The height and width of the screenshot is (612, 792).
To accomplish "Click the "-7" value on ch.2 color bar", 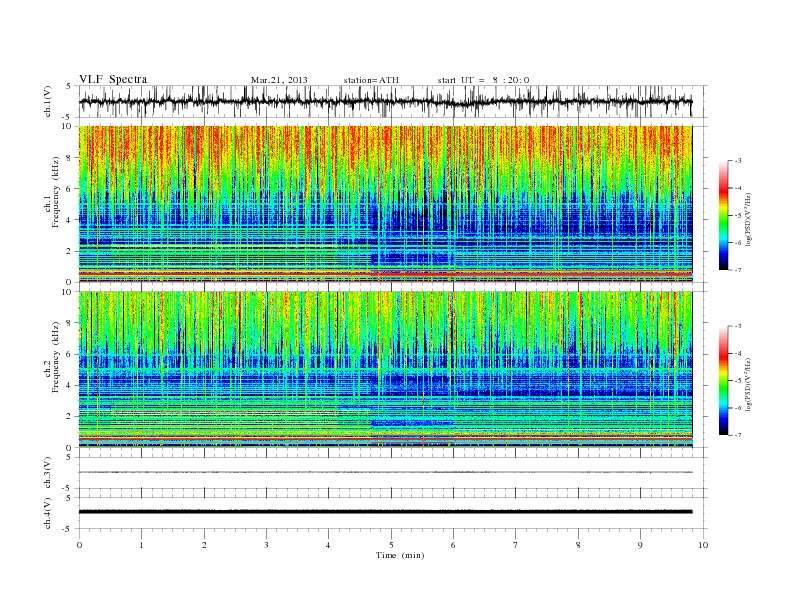I will pos(738,435).
